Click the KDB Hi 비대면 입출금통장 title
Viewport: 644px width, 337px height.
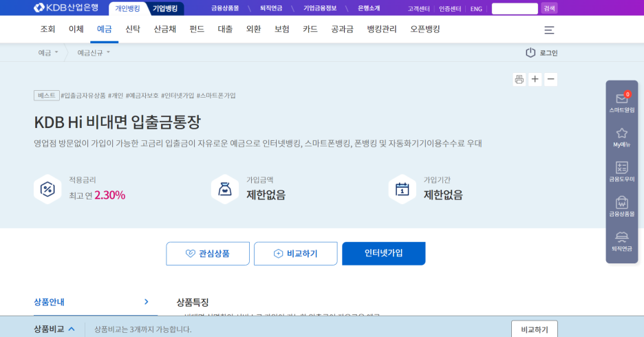point(117,122)
